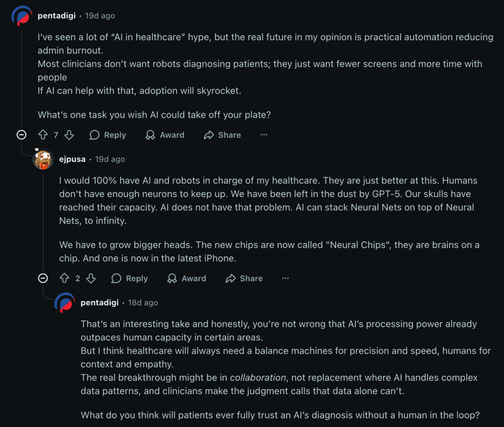Viewport: 504px width, 427px height.
Task: Upvote pentadigi's original post
Action: [x=43, y=135]
